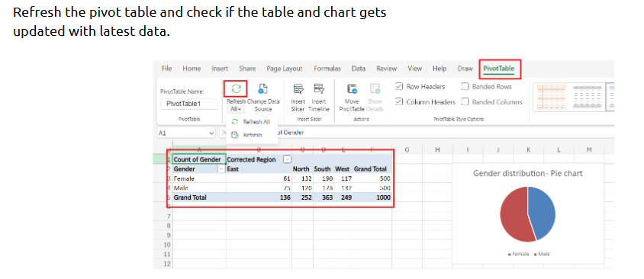Select the West column header cell
Image resolution: width=644 pixels, height=279 pixels.
click(342, 168)
